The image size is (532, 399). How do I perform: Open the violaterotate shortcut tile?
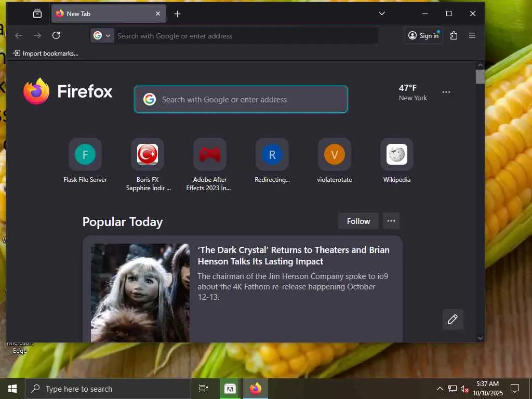pyautogui.click(x=335, y=161)
